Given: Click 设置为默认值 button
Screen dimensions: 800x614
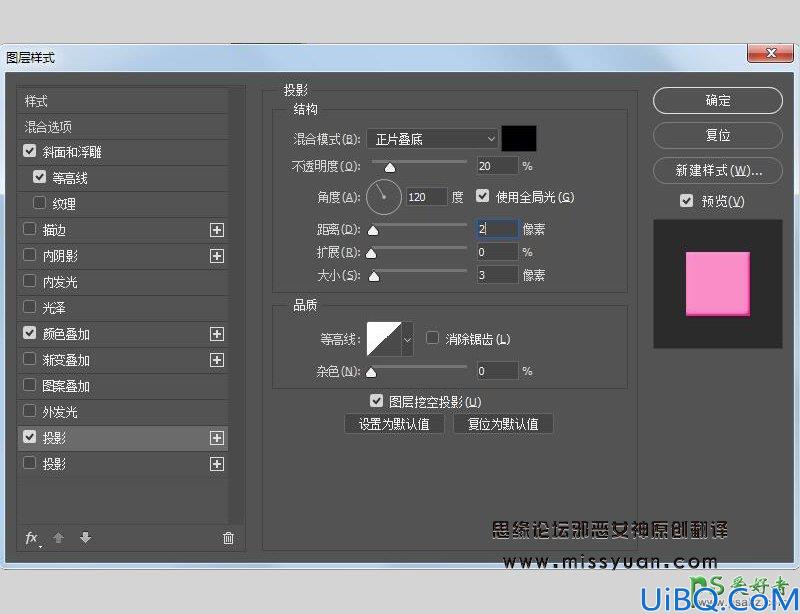Looking at the screenshot, I should (x=394, y=424).
